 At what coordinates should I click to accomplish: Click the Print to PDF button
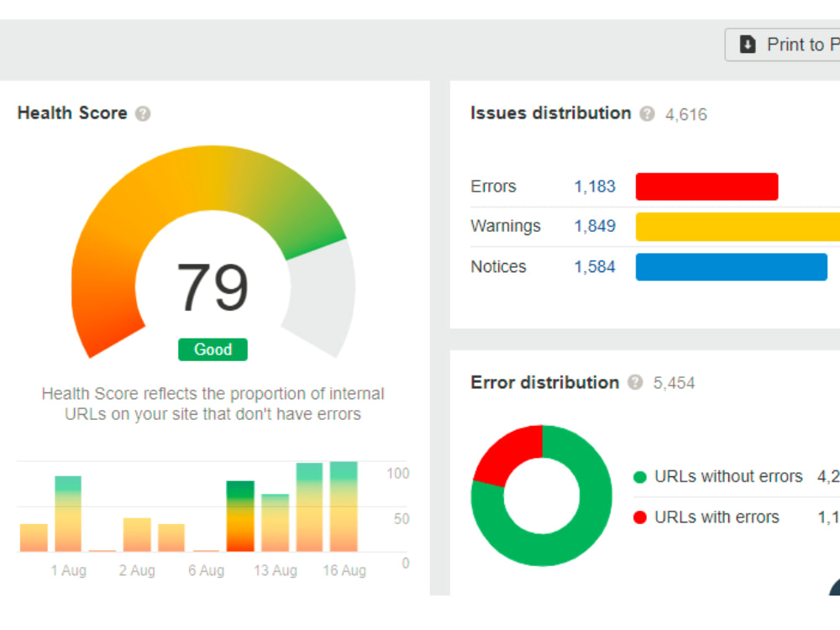783,45
